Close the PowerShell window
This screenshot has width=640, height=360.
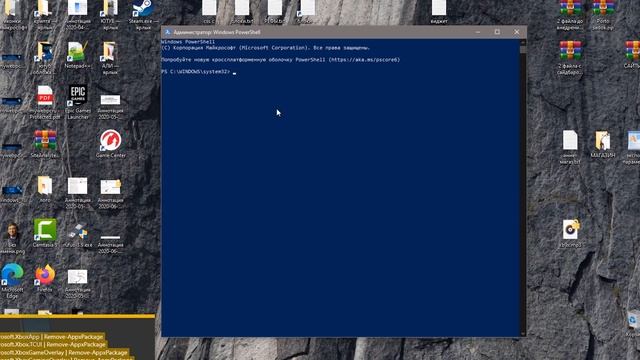click(517, 32)
